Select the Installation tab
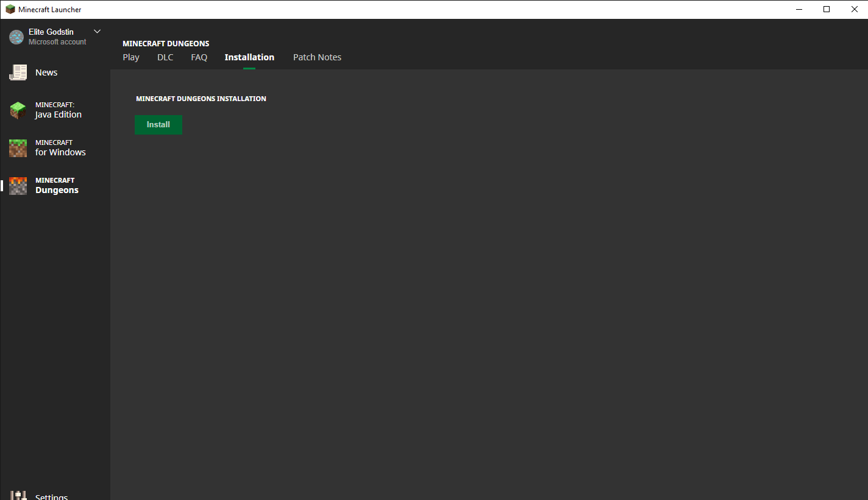Viewport: 868px width, 500px height. click(x=249, y=57)
